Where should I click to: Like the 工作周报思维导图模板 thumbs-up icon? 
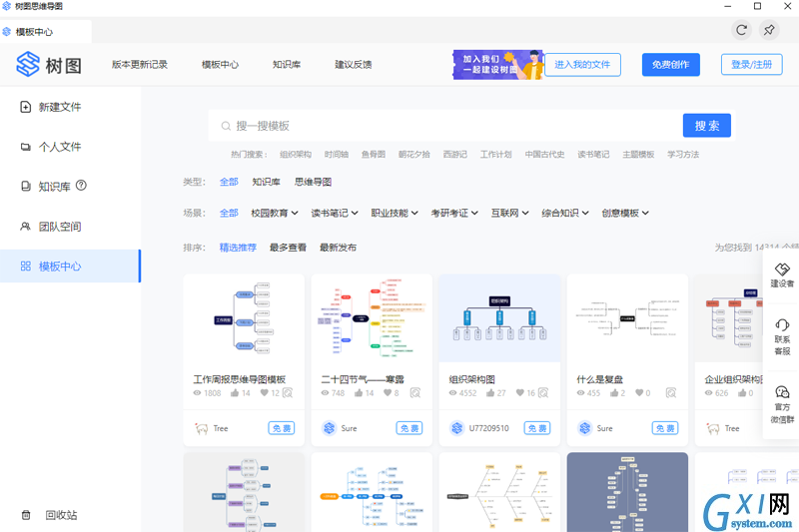click(x=235, y=392)
